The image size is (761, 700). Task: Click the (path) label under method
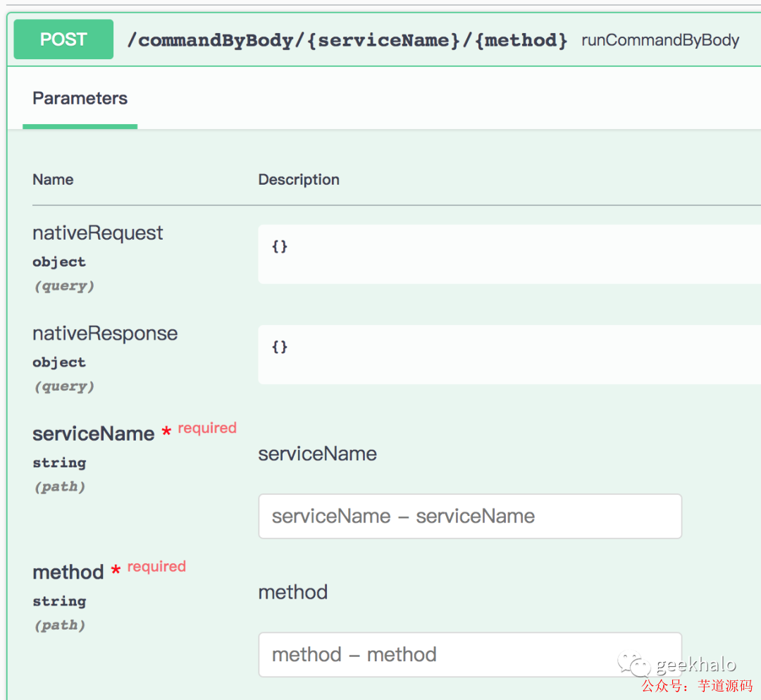coord(60,625)
